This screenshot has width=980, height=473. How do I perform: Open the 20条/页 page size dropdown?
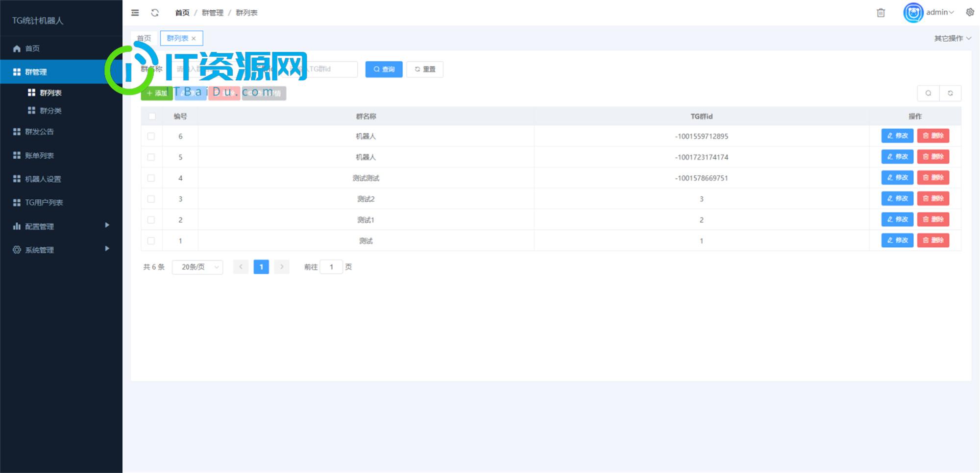tap(197, 267)
